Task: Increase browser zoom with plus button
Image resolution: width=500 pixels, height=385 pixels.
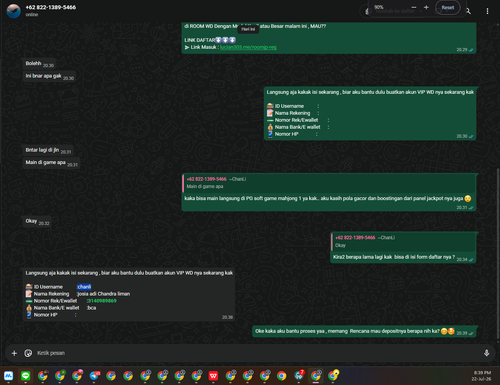Action: tap(426, 7)
